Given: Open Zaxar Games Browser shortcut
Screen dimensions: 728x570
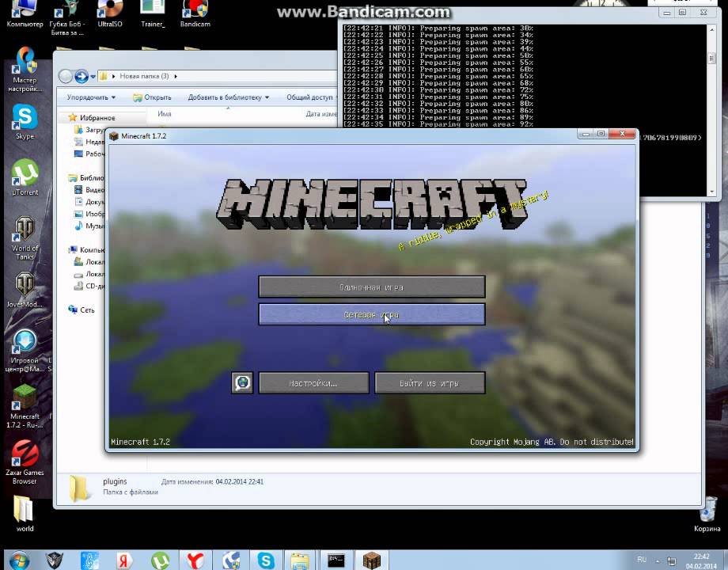Looking at the screenshot, I should click(25, 462).
